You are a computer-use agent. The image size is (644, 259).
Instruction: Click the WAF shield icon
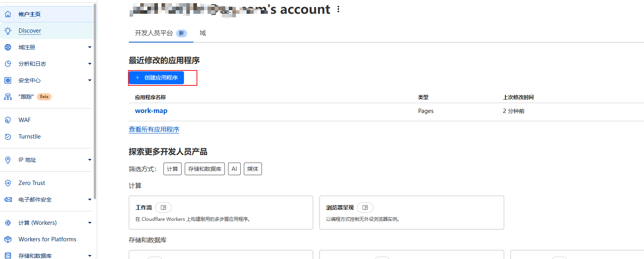pos(8,120)
